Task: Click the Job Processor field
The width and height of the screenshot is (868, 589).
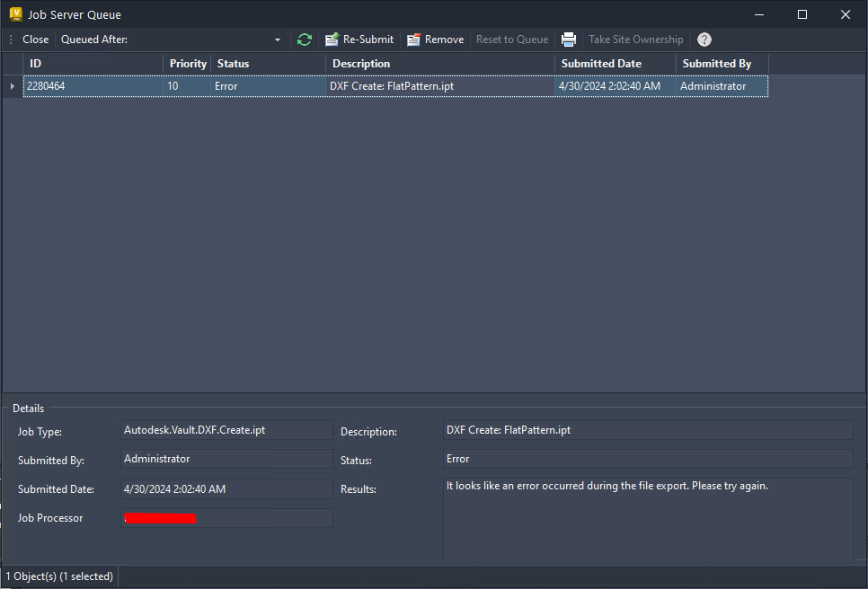Action: click(226, 518)
